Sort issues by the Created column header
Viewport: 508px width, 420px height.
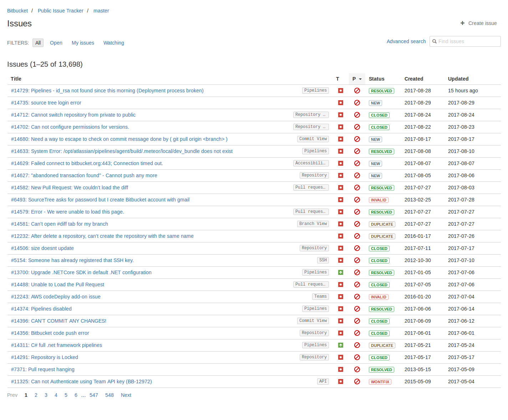click(414, 79)
